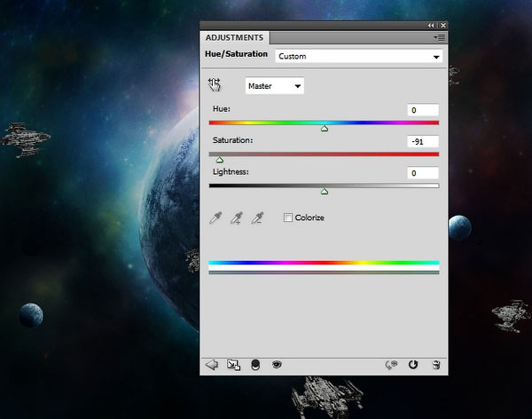Viewport: 532px width, 419px height.
Task: Open the Custom preset dropdown
Action: pyautogui.click(x=358, y=56)
